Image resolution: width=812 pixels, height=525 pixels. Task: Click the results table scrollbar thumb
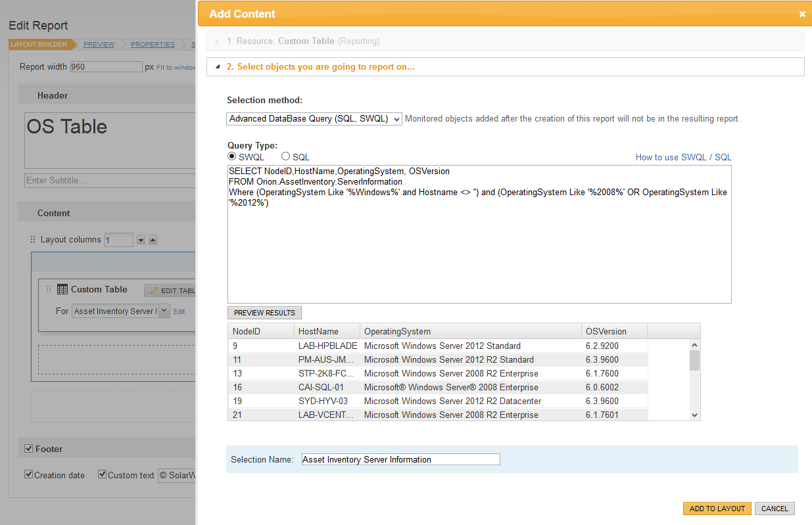[x=694, y=360]
